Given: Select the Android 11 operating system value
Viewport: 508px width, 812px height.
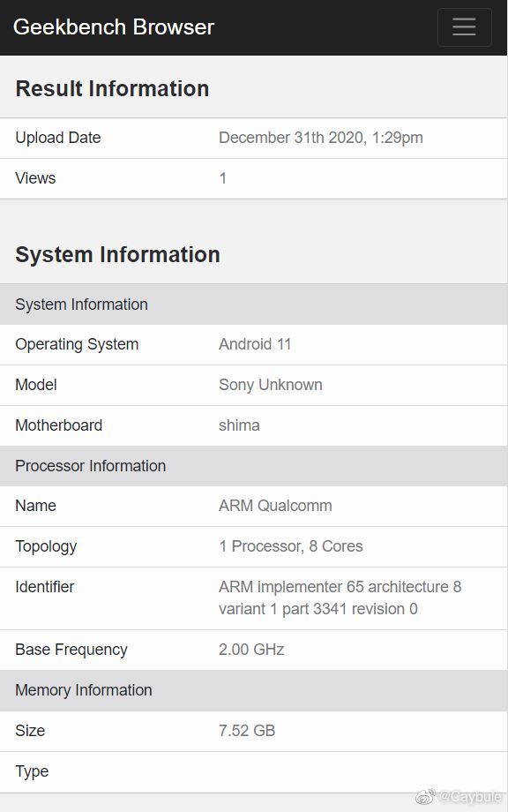Looking at the screenshot, I should (255, 344).
